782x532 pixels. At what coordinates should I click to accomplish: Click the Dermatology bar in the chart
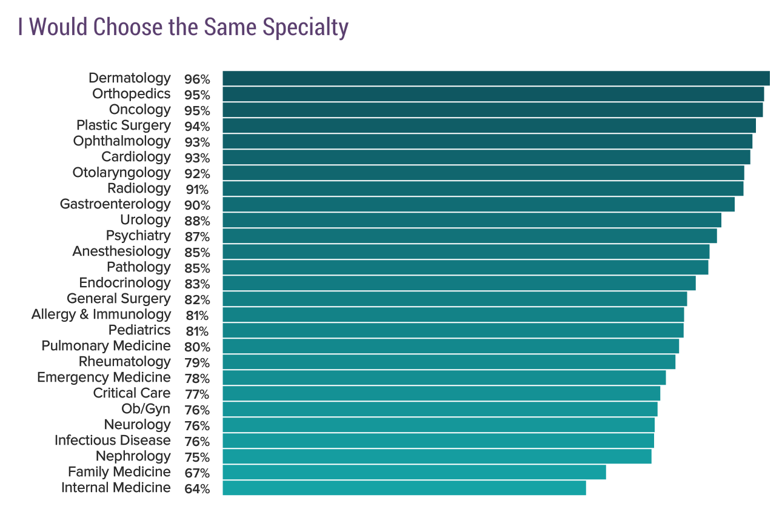496,78
